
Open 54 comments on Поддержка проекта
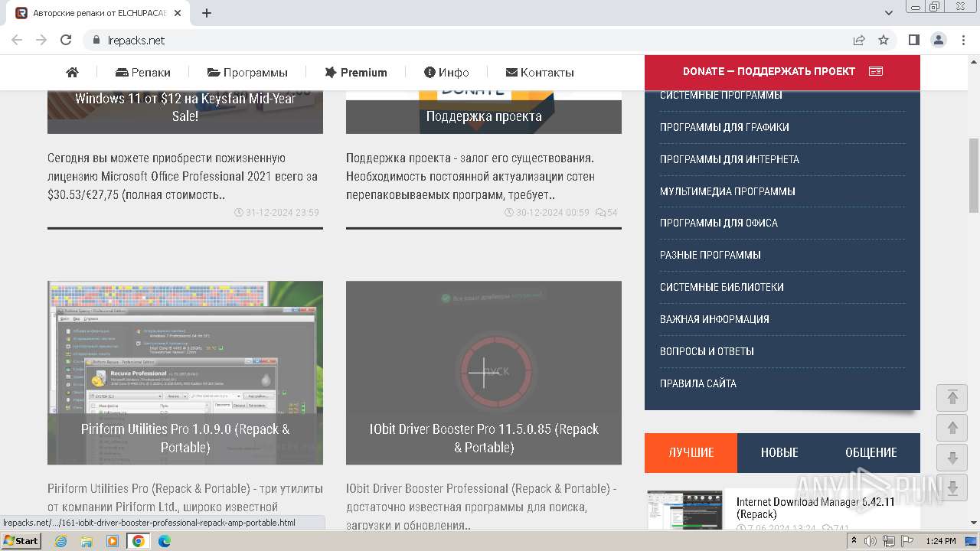tap(606, 212)
